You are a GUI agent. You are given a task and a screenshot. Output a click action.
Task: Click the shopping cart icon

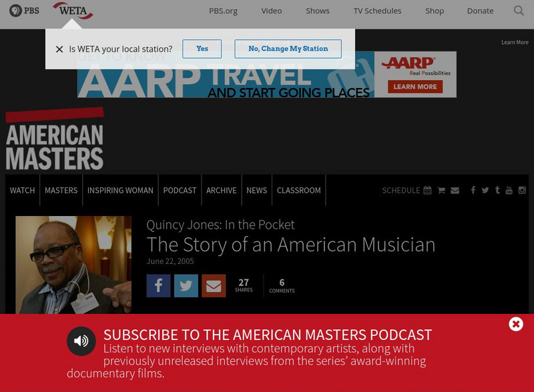pos(441,190)
